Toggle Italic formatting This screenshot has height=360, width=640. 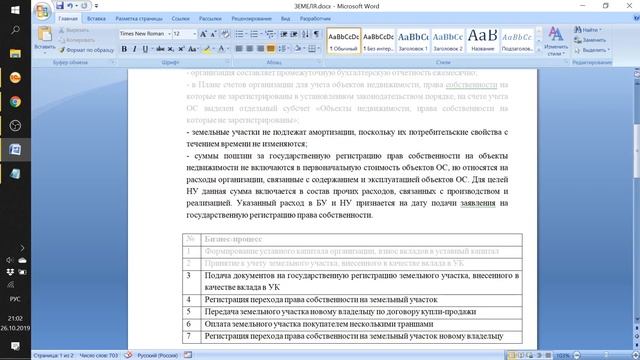pyautogui.click(x=134, y=49)
